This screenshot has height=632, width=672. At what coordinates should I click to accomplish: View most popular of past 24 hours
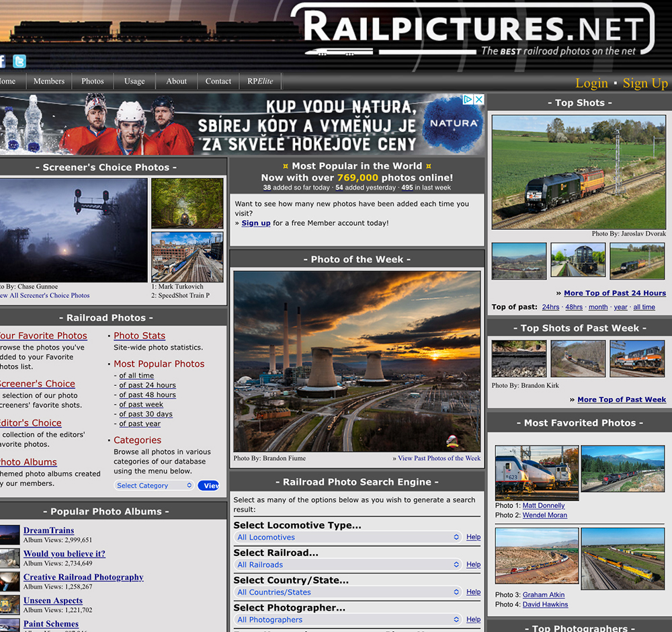147,385
